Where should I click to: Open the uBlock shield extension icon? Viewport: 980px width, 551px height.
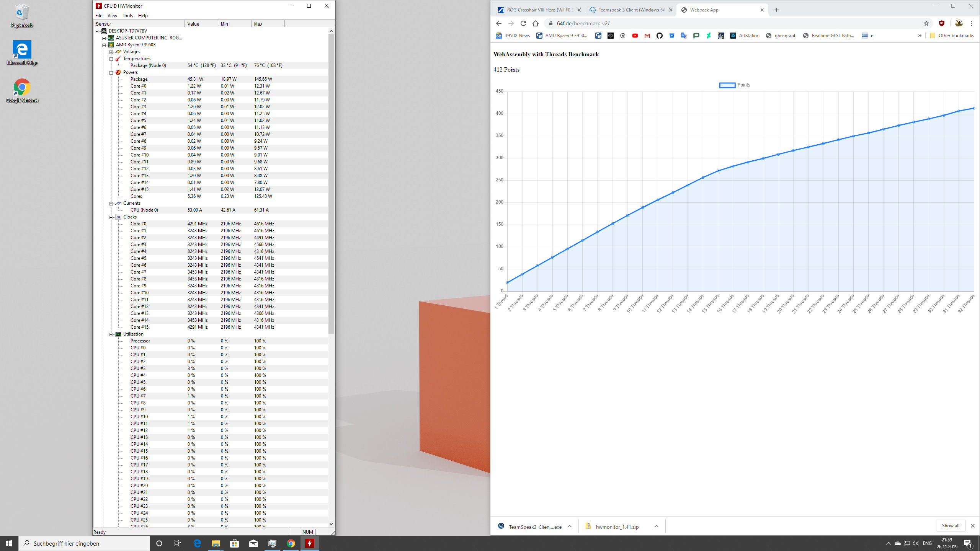click(x=942, y=23)
